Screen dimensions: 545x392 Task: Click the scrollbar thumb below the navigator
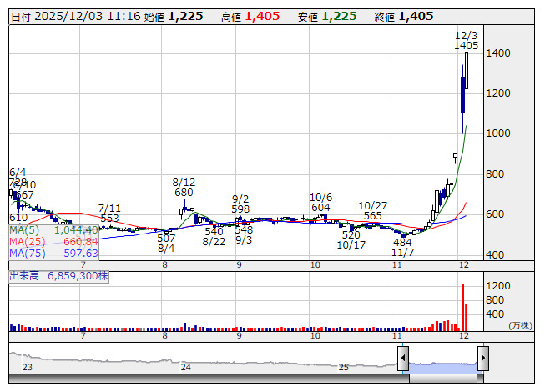tap(442, 378)
